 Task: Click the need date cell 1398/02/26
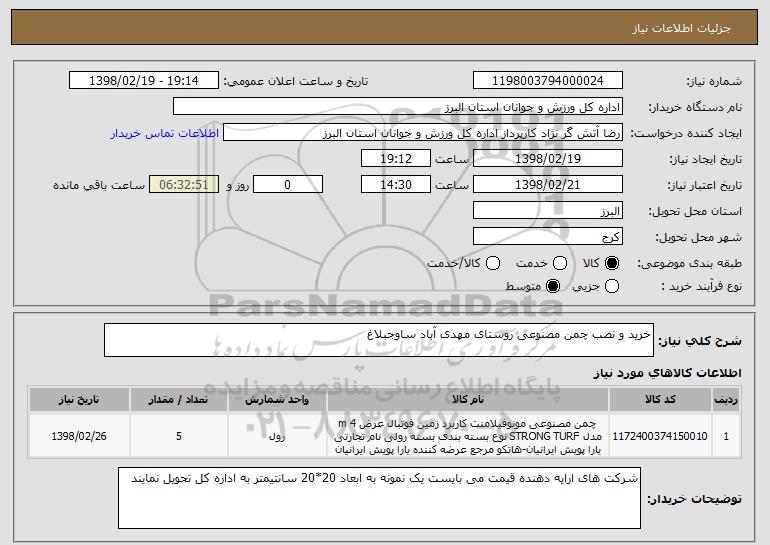(79, 436)
